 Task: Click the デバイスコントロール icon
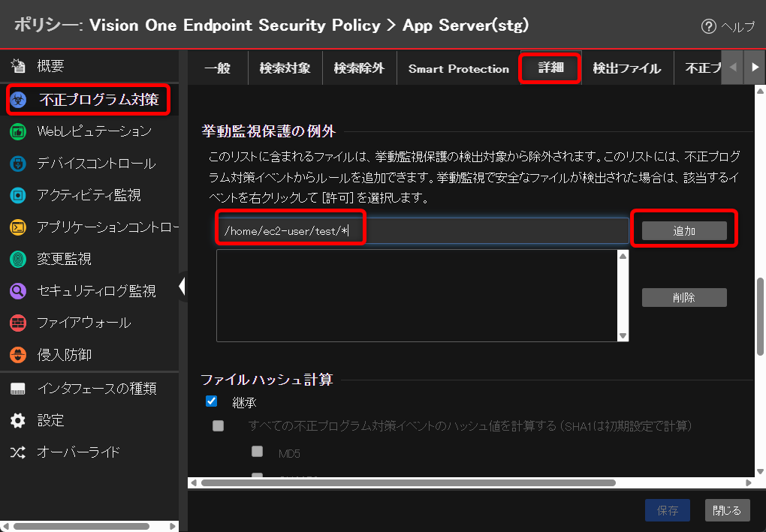point(18,164)
